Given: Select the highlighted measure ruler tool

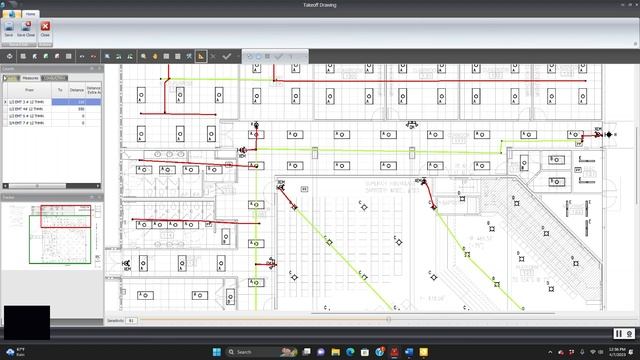Looking at the screenshot, I should click(x=201, y=56).
